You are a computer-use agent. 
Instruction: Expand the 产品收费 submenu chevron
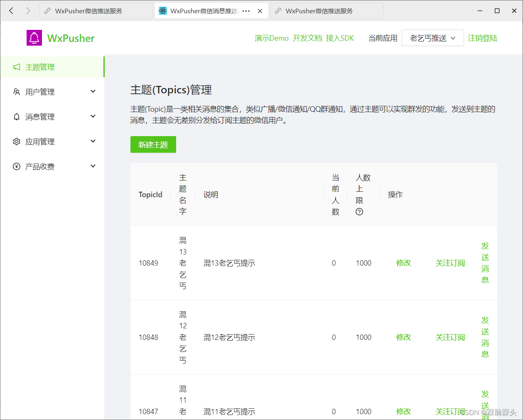point(93,166)
